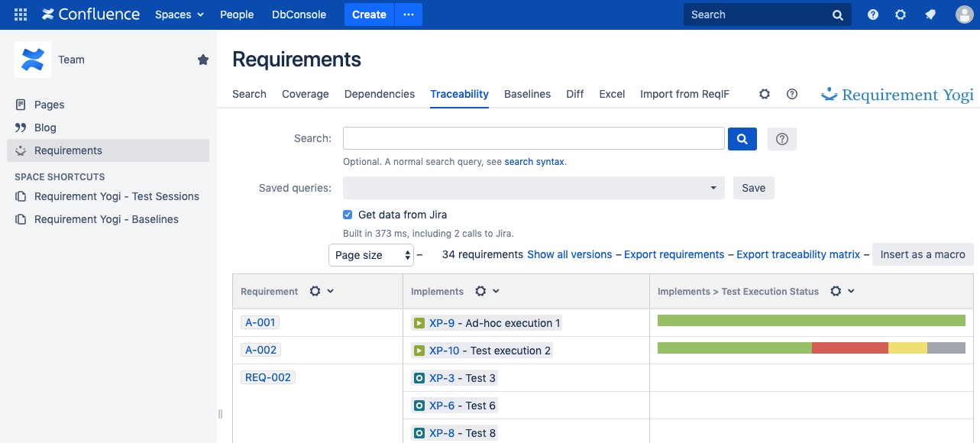Open the Page size selector
980x443 pixels.
371,255
